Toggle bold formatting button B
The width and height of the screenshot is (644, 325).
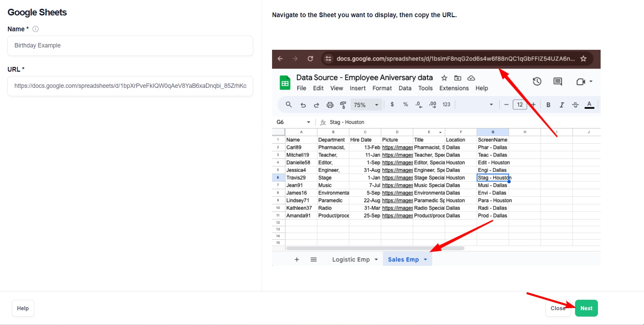[x=548, y=105]
